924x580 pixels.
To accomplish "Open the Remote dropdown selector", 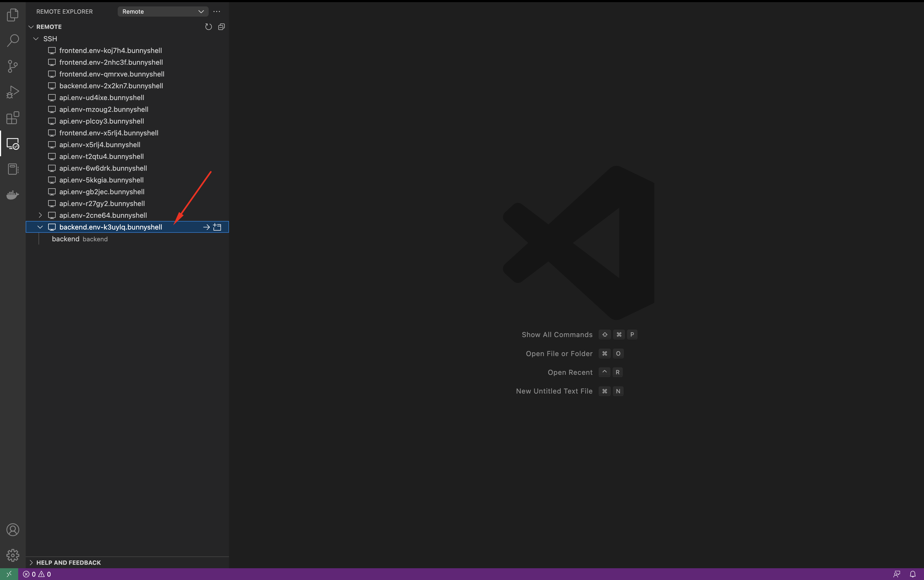I will pos(163,12).
